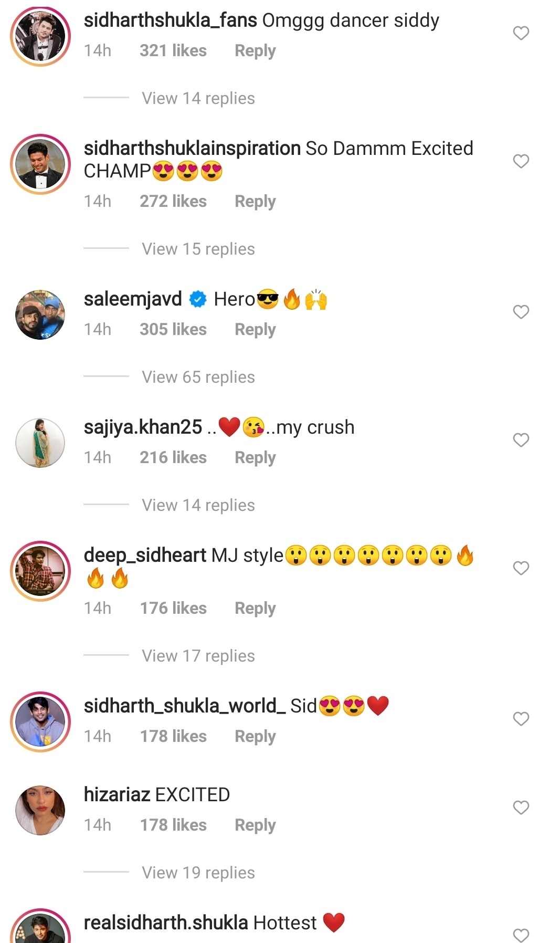Reply to sajiya.khan25's comment
Image resolution: width=560 pixels, height=943 pixels.
coord(255,458)
